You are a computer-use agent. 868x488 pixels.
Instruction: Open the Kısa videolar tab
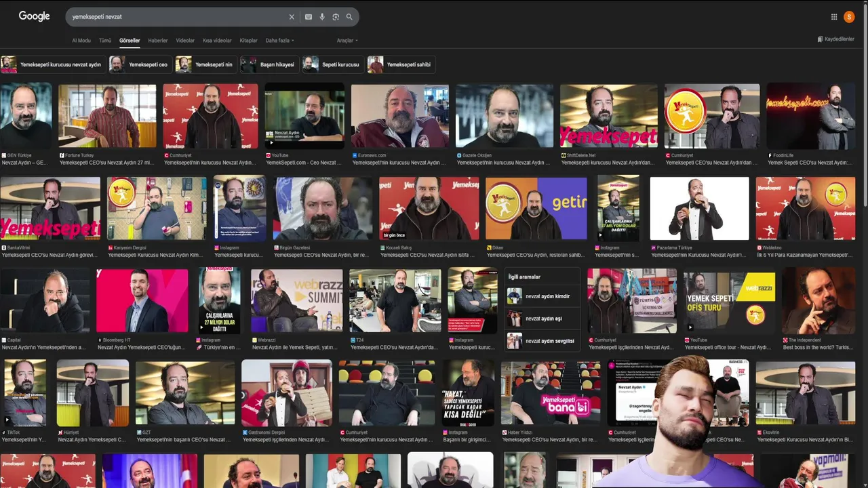tap(217, 41)
